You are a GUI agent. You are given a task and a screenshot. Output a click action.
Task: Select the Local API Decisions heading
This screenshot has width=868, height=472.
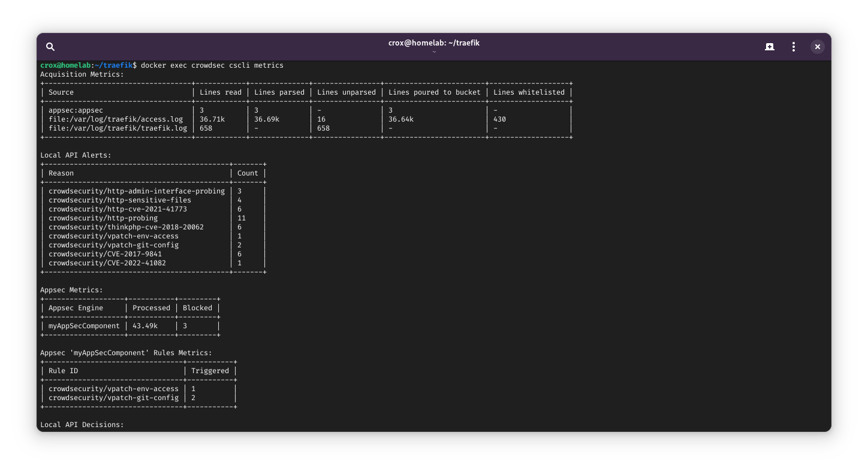click(x=82, y=425)
